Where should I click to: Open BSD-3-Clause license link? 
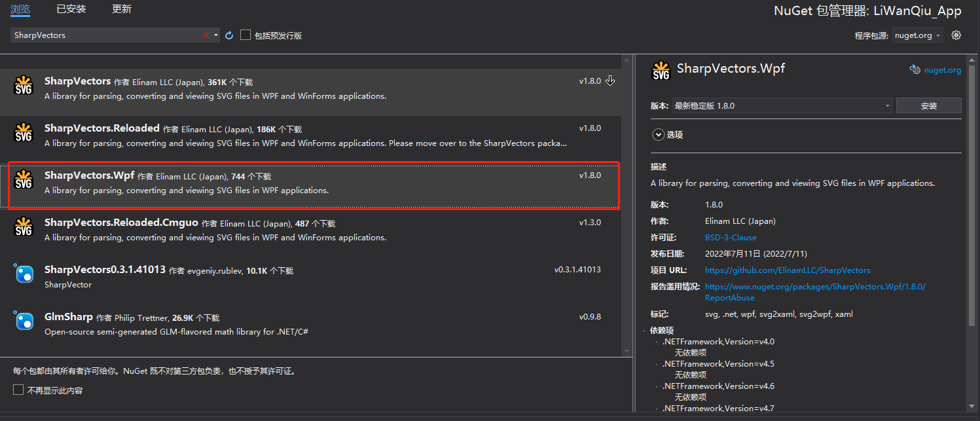[731, 238]
